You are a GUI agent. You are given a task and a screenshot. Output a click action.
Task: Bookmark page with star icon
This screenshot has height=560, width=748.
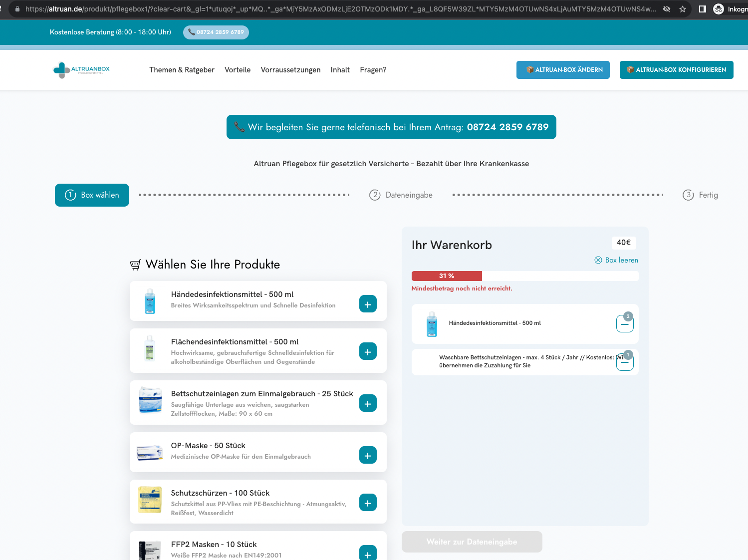683,9
